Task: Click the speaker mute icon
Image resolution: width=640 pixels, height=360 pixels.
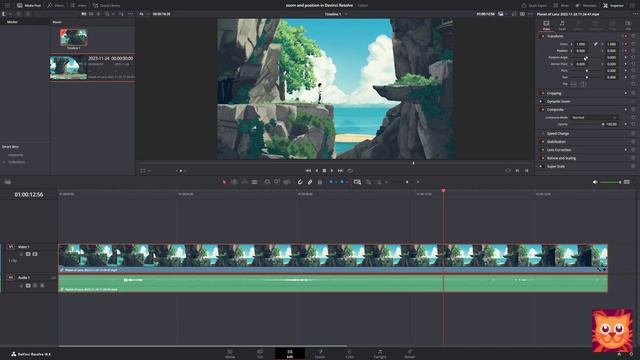Action: click(x=595, y=182)
